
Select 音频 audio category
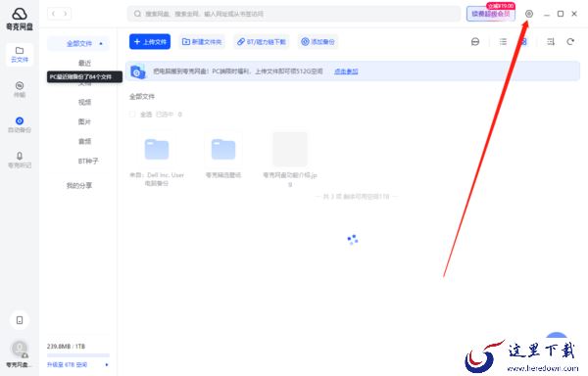click(84, 141)
